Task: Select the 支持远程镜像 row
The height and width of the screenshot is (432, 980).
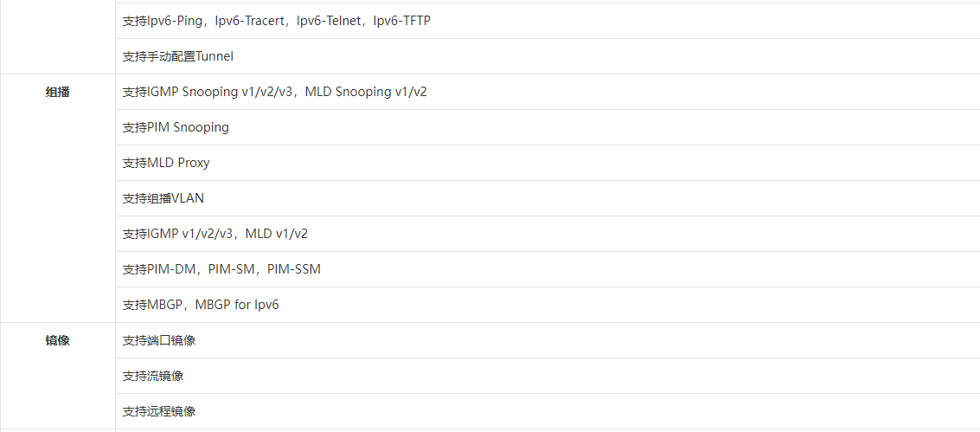Action: click(x=159, y=411)
